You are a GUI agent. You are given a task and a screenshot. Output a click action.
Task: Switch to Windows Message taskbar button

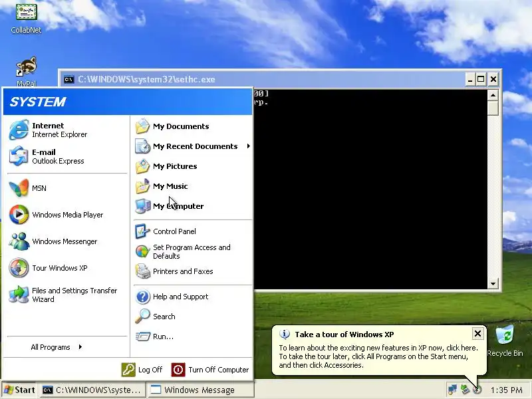point(201,390)
